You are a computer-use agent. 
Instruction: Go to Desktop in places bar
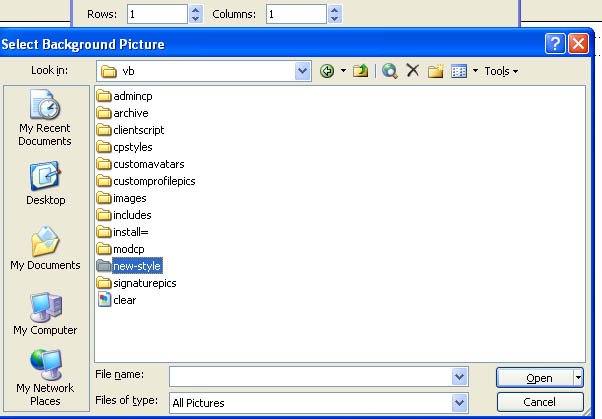click(x=45, y=184)
